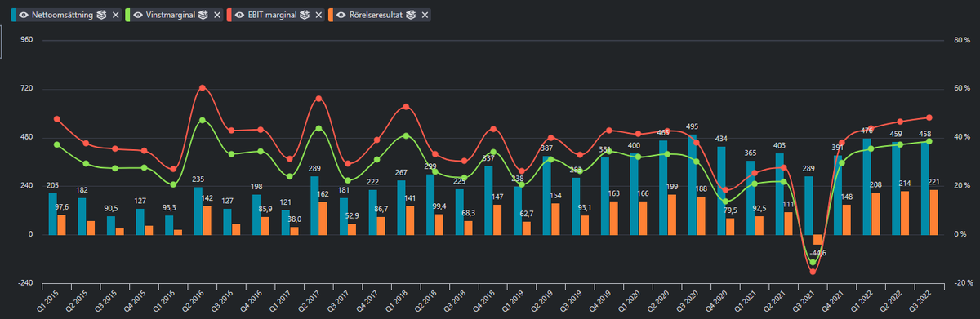Open layers icon next to EBIT marginal
This screenshot has width=980, height=319.
coord(305,15)
